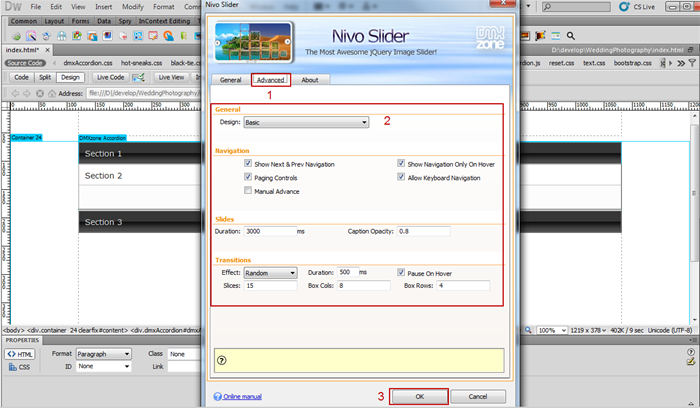Click the blue-and-orange grid squares icon in insert toolbar
Screen dimensions: 700x408
point(138,36)
